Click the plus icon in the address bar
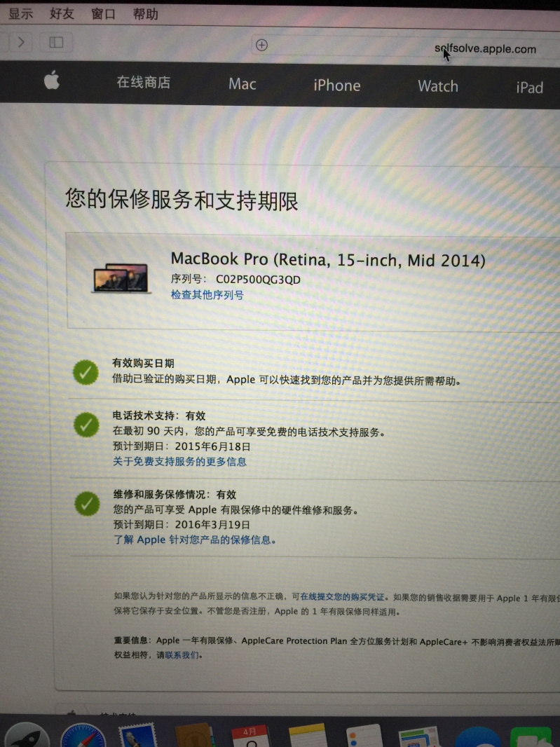560x747 pixels. [x=261, y=46]
